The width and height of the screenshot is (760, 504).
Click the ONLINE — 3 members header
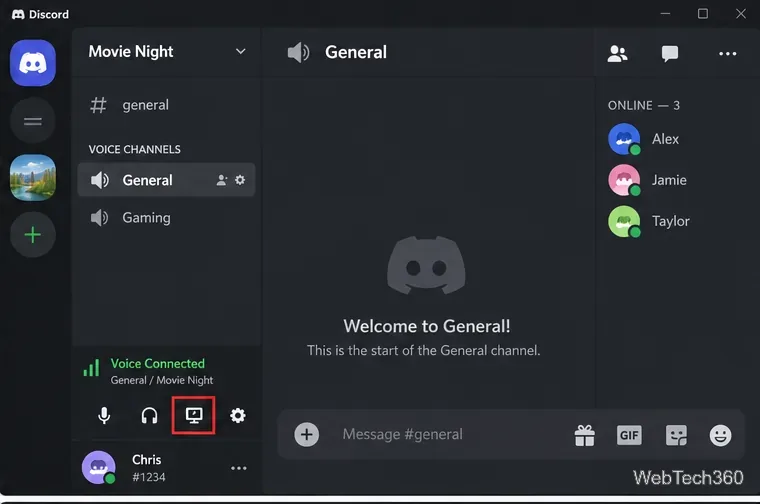tap(644, 106)
